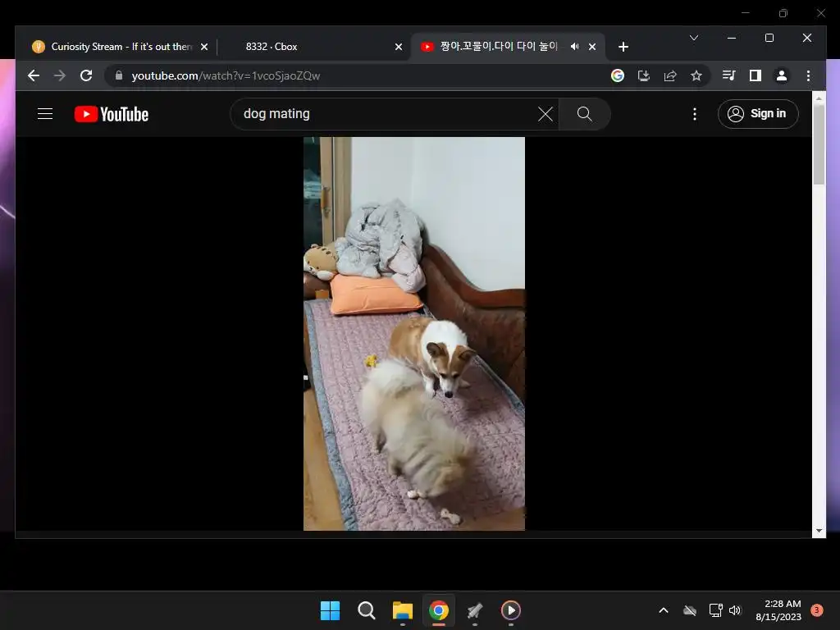Toggle the browser side panel

click(x=756, y=75)
